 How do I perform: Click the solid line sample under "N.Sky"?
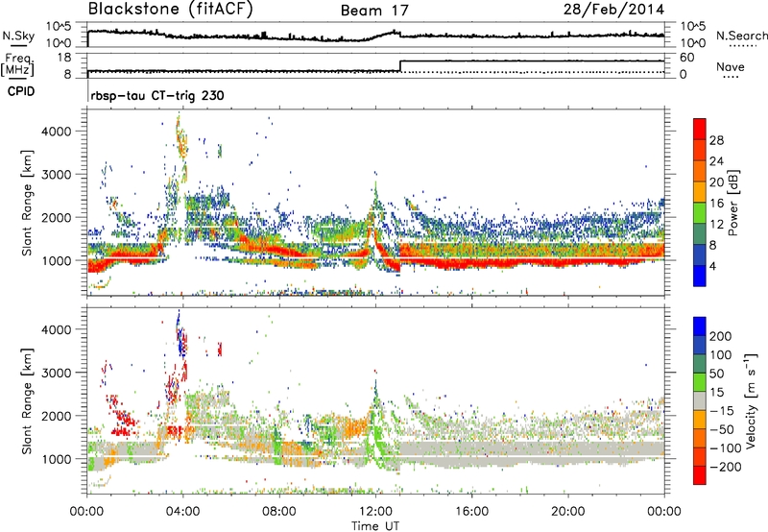click(18, 46)
